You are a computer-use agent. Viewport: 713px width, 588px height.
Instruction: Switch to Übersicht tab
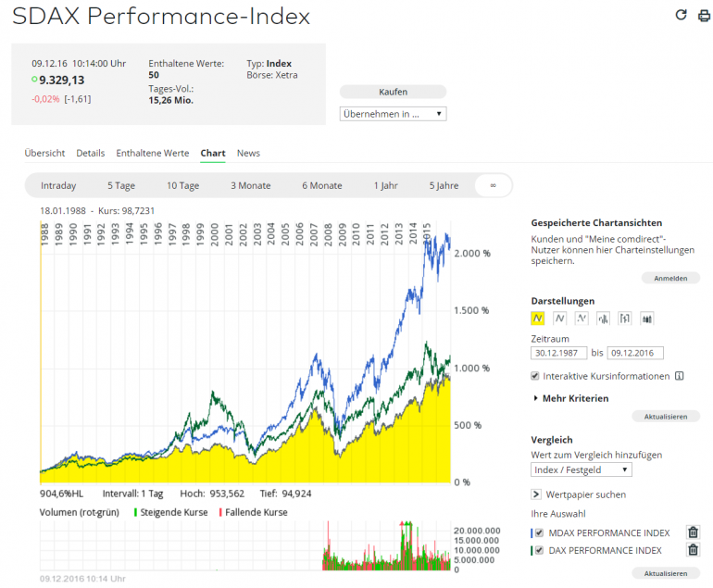click(x=44, y=154)
